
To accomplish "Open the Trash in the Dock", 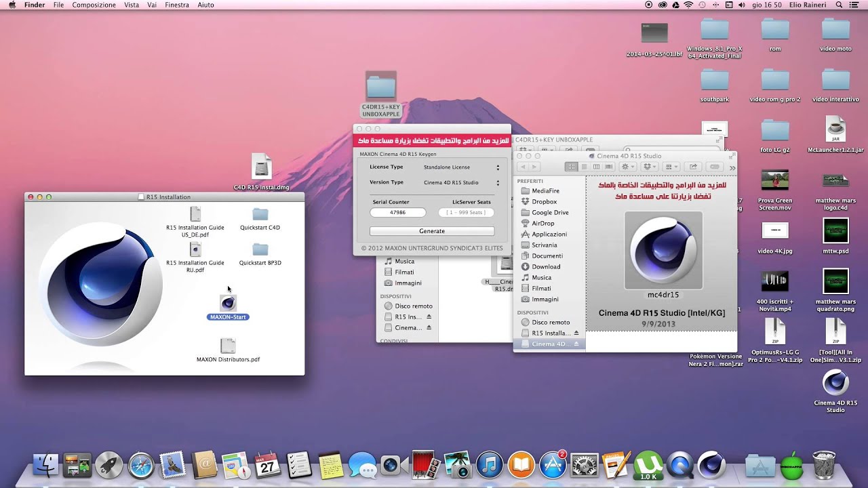I will click(823, 466).
